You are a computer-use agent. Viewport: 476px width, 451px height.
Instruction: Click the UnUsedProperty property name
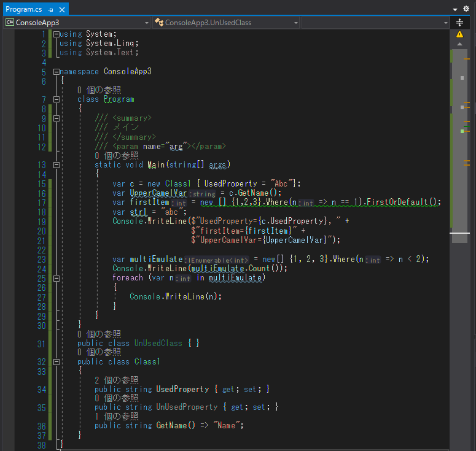(187, 407)
